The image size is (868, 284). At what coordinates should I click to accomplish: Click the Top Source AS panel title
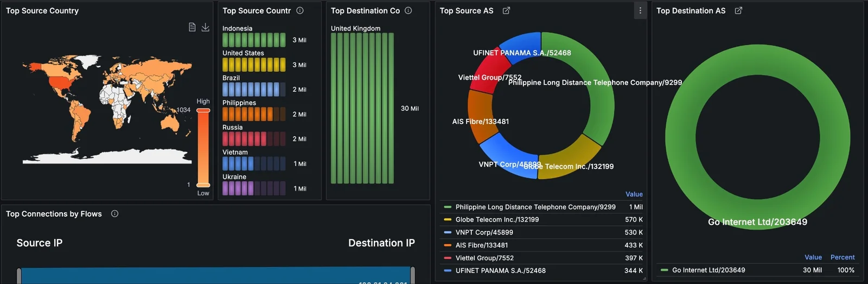tap(467, 10)
